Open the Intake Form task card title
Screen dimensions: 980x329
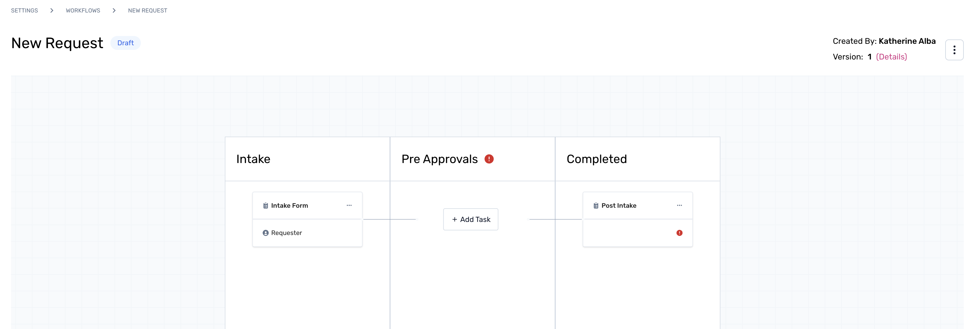pyautogui.click(x=289, y=206)
